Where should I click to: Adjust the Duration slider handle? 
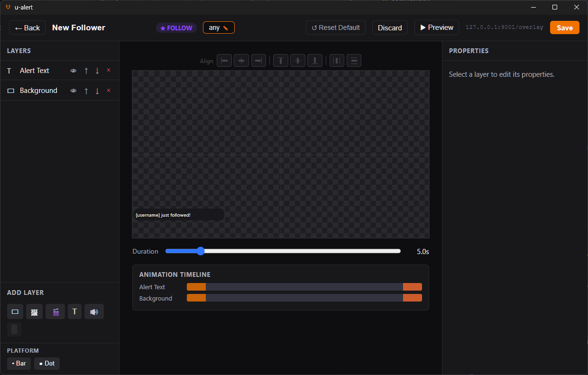pyautogui.click(x=201, y=251)
